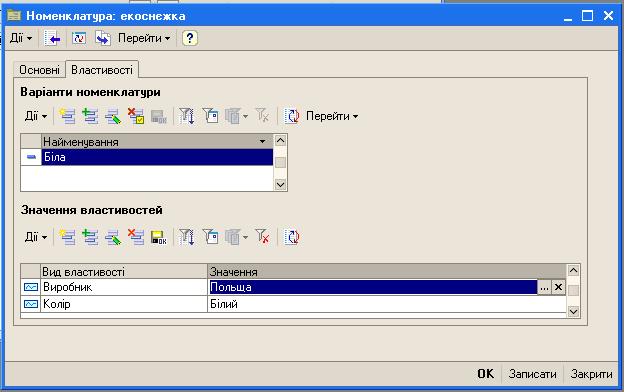Image resolution: width=624 pixels, height=392 pixels.
Task: Click the Записати button
Action: (532, 374)
